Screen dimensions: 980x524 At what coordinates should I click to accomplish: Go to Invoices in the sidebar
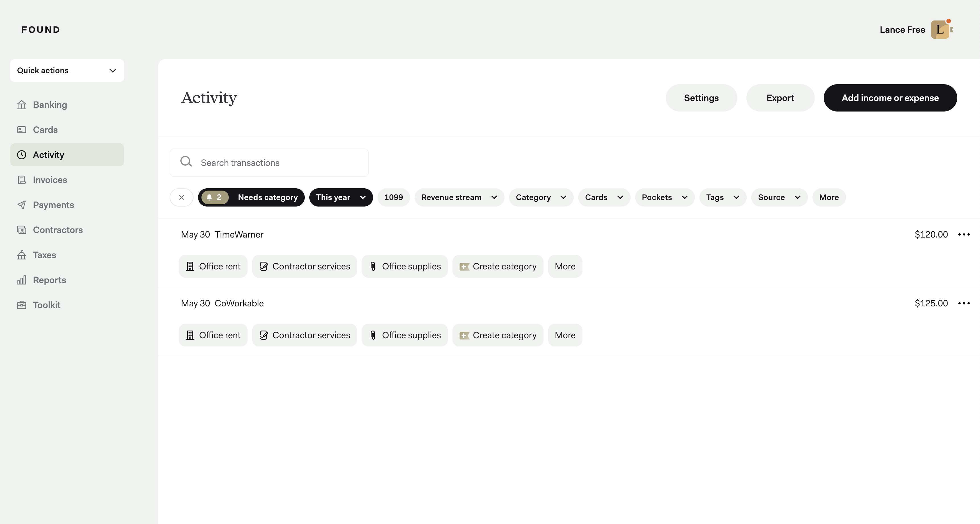[50, 180]
